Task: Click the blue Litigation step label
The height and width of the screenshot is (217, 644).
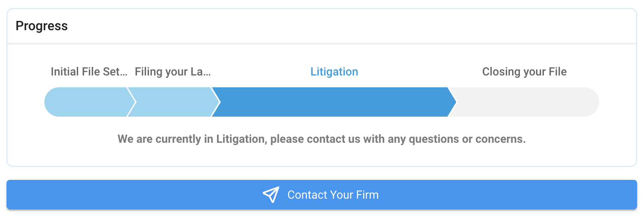Action: click(x=334, y=72)
